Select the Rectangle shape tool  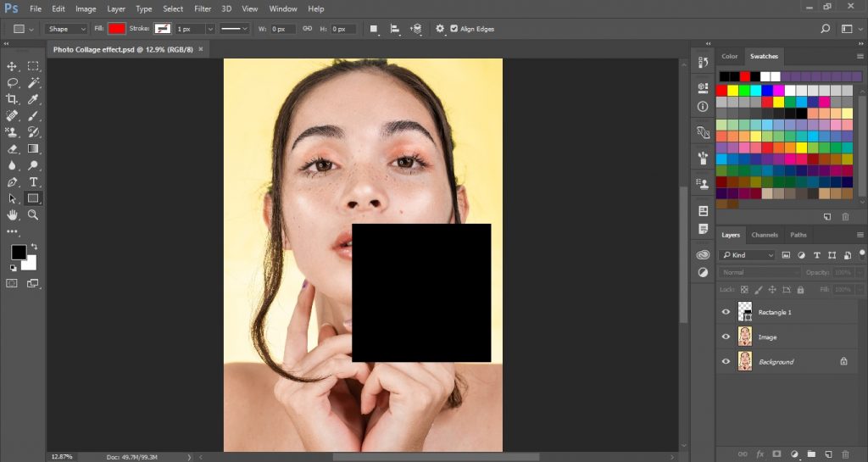click(x=33, y=198)
